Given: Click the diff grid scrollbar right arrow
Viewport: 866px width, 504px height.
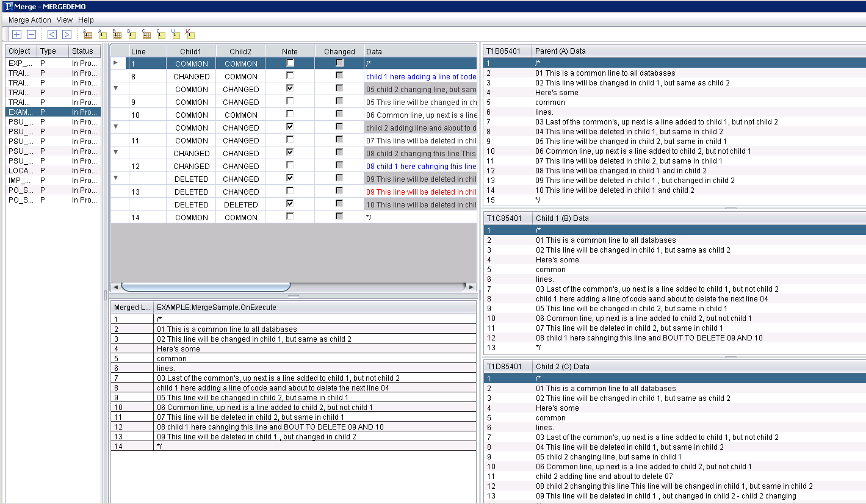Looking at the screenshot, I should click(x=471, y=287).
